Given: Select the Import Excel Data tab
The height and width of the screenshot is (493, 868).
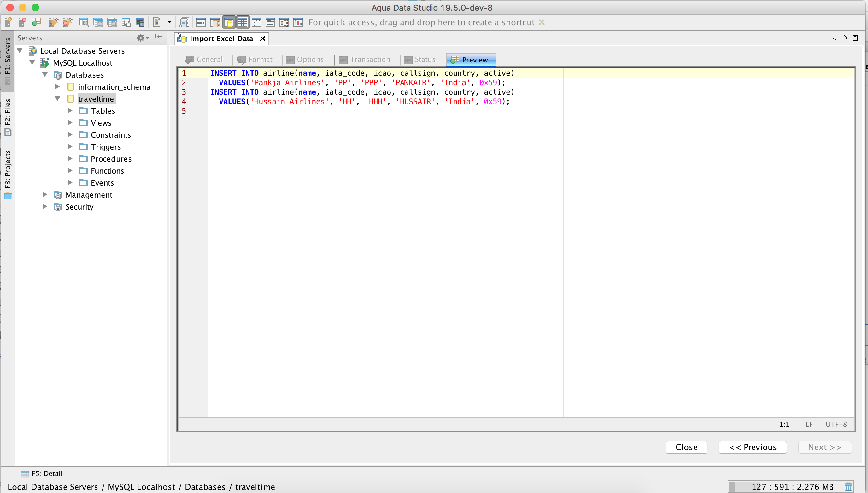Looking at the screenshot, I should pyautogui.click(x=221, y=39).
